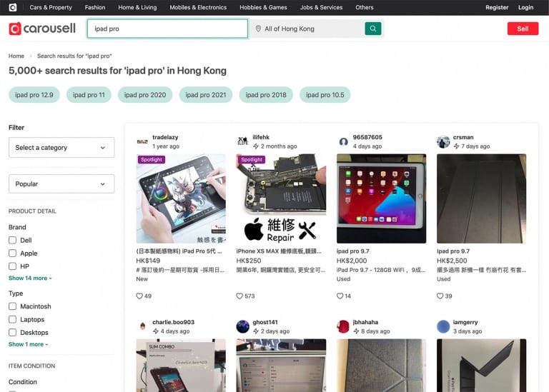Check the Dell brand checkbox
Viewport: 549px width, 392px height.
pyautogui.click(x=12, y=241)
